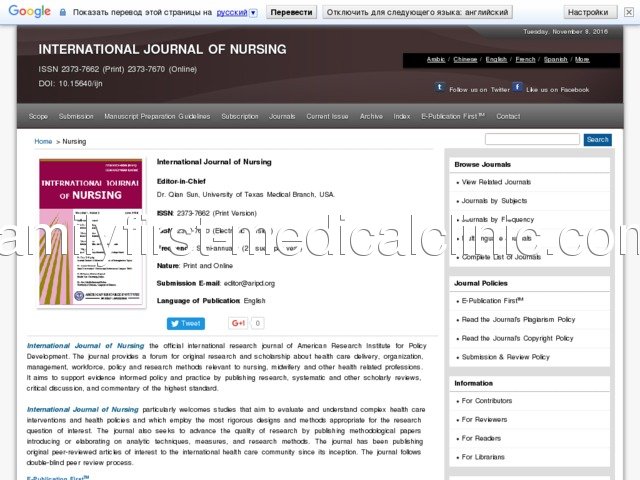Click the Facebook icon in header
Image resolution: width=640 pixels, height=480 pixels.
pyautogui.click(x=517, y=87)
